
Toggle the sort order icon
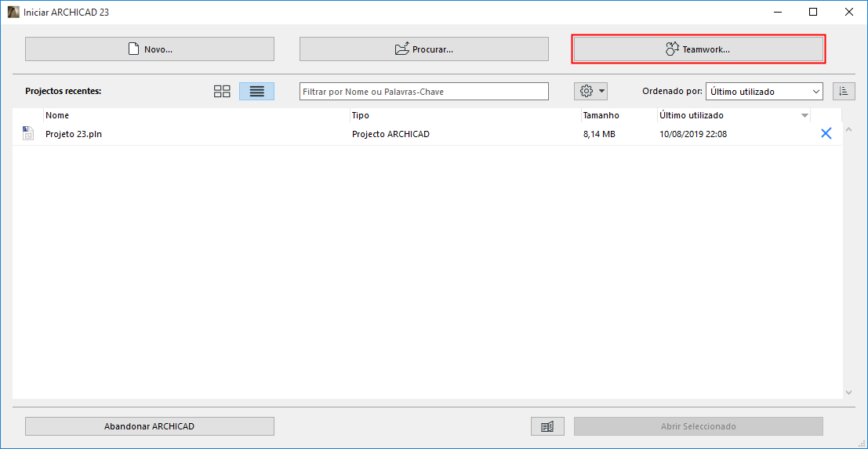coord(844,91)
